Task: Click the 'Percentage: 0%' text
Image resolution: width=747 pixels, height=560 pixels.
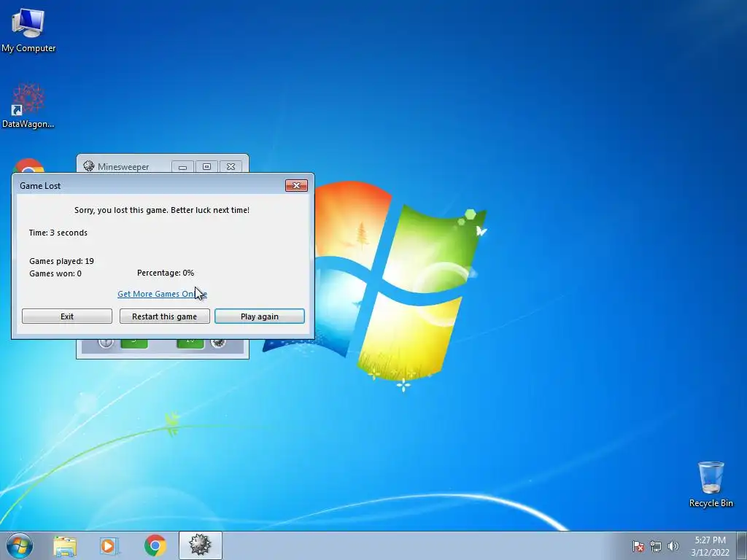Action: pos(166,273)
